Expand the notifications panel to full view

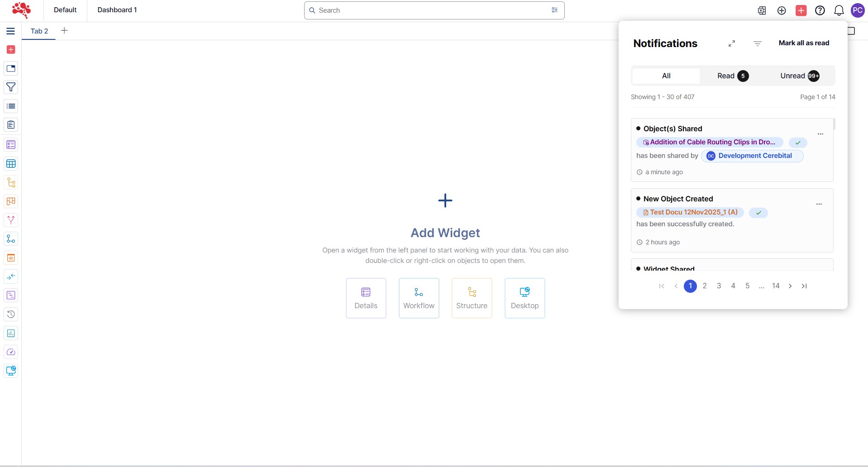[x=731, y=43]
